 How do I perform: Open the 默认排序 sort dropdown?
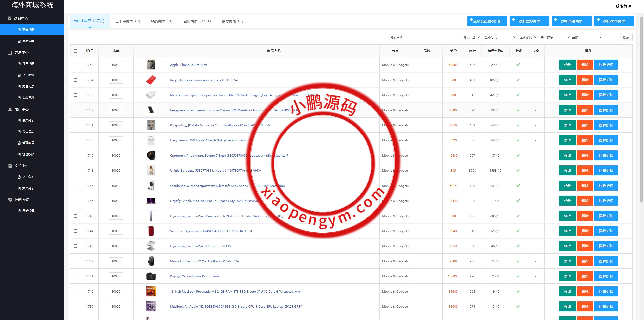(x=555, y=37)
